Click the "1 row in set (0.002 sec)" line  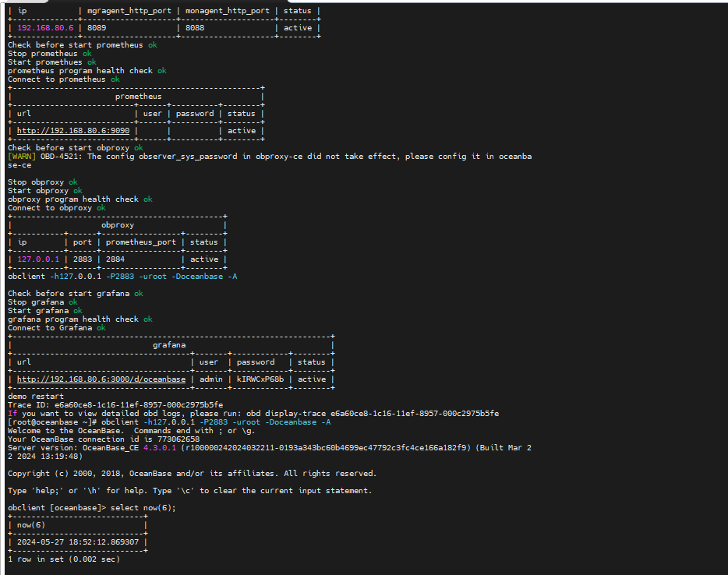coord(64,559)
